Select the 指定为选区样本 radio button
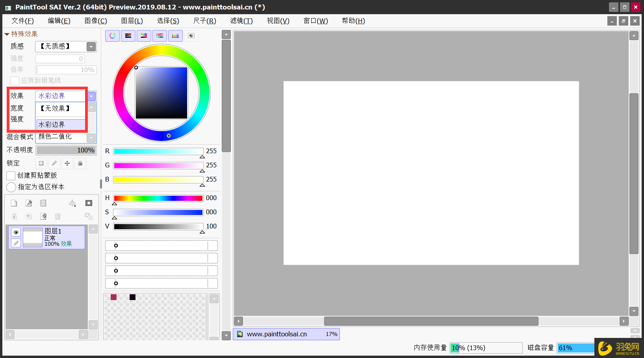The width and height of the screenshot is (644, 358). pos(11,187)
